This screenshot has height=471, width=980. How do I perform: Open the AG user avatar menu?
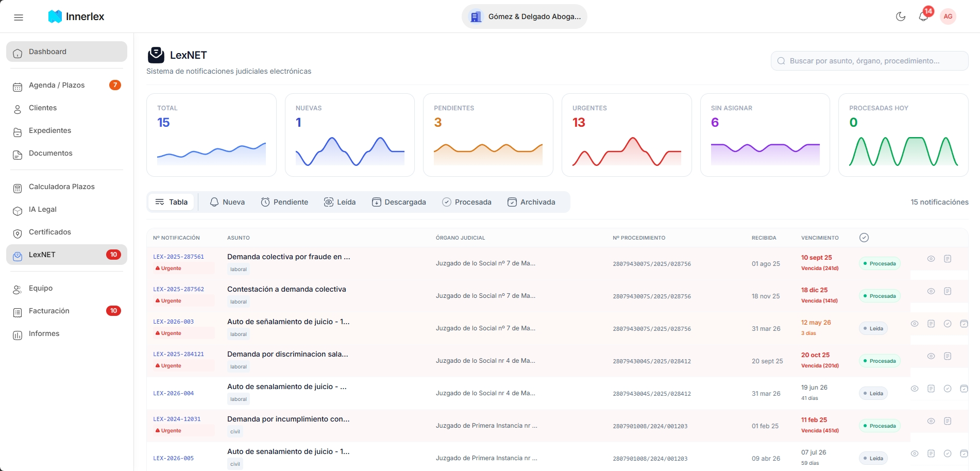(948, 16)
